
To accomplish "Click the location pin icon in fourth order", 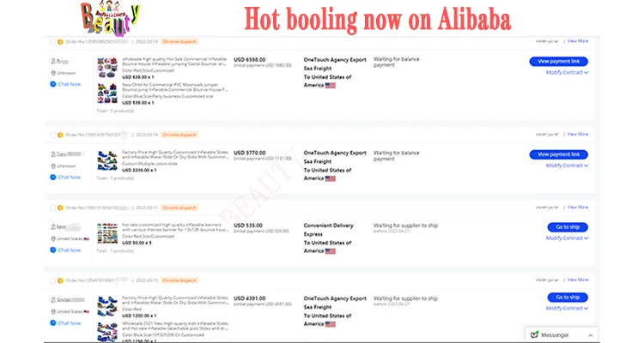I will pyautogui.click(x=53, y=312).
